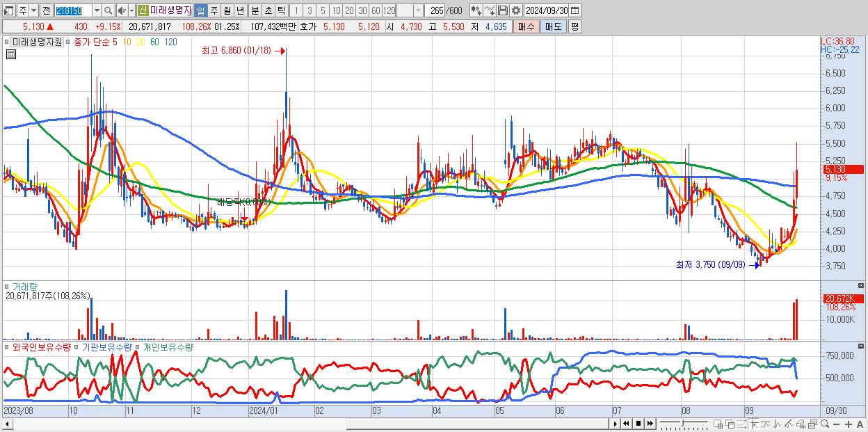Choose the 30 interval button
Screen dimensions: 868x432
point(362,10)
